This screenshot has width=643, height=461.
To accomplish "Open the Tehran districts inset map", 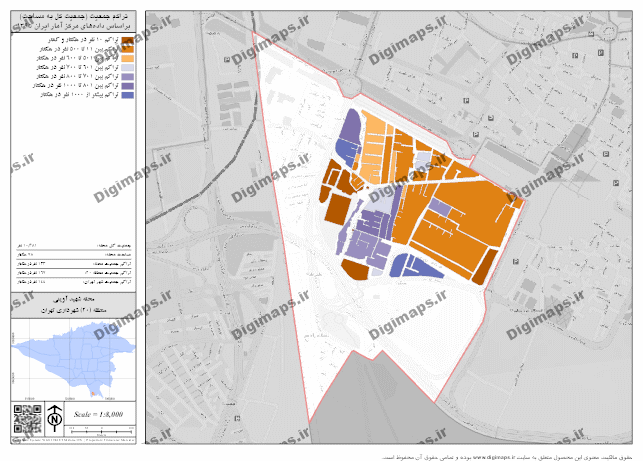I will pyautogui.click(x=73, y=360).
